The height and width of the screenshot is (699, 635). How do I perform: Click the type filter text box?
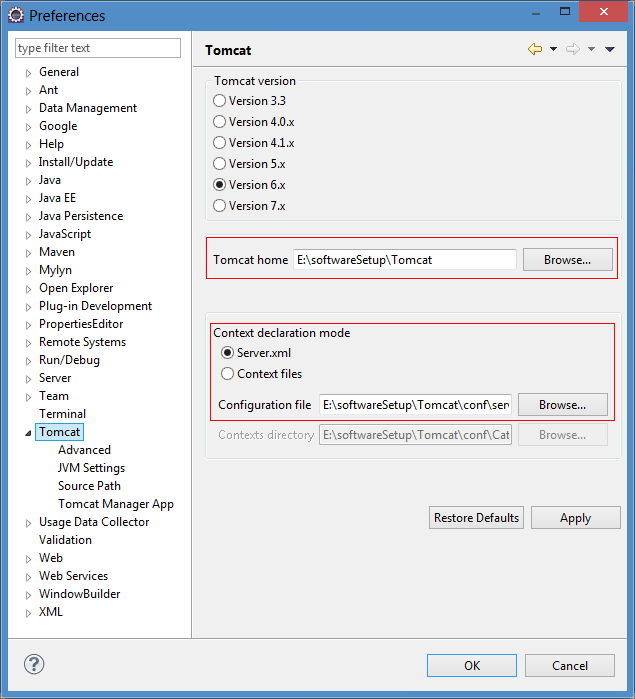[x=98, y=48]
